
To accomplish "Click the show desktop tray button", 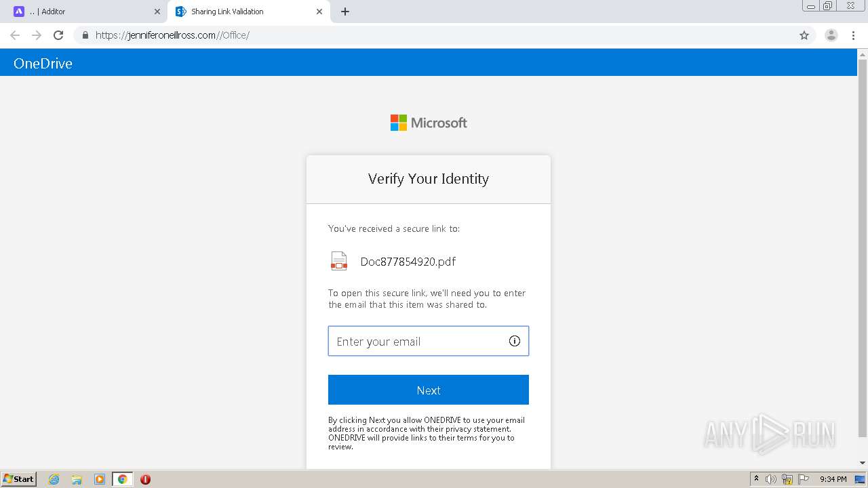I will 861,479.
